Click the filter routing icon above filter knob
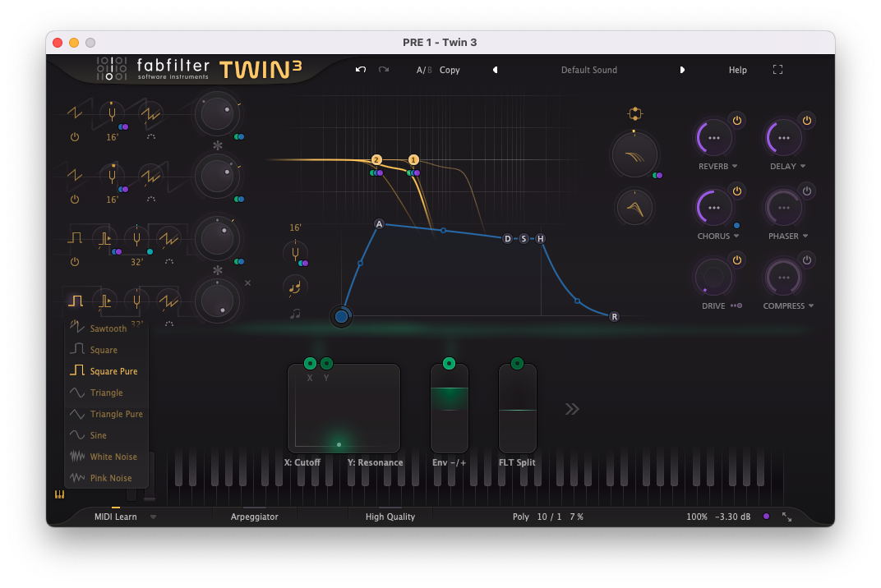The width and height of the screenshot is (881, 588). 634,113
